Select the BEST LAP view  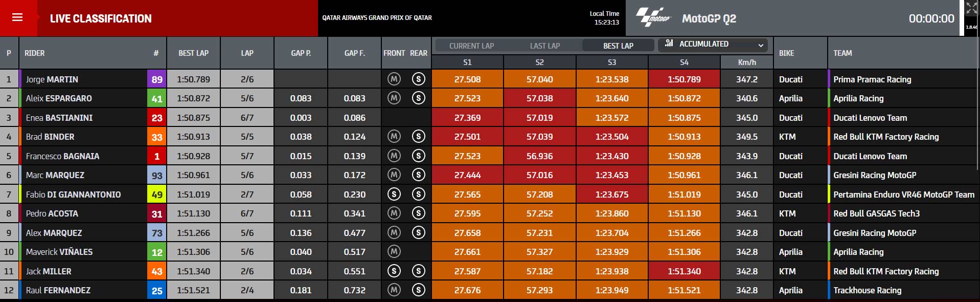click(618, 46)
